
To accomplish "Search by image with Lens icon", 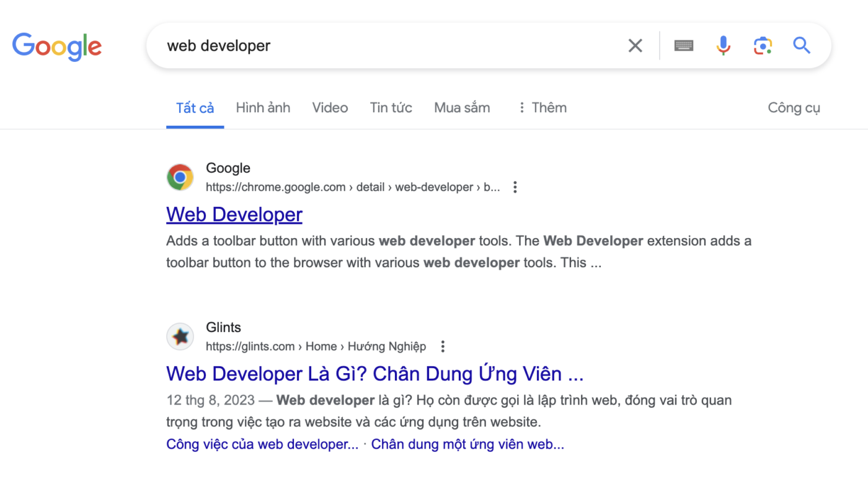I will (x=763, y=45).
